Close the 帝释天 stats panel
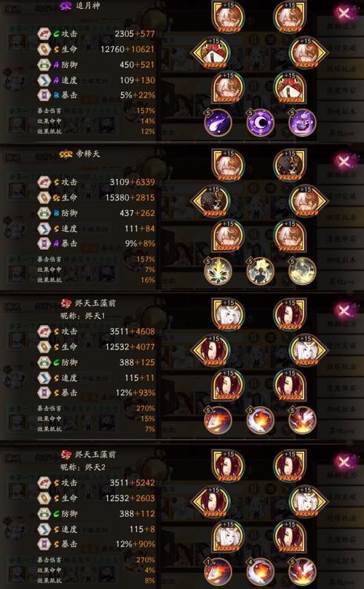This screenshot has height=589, width=364. 344,162
